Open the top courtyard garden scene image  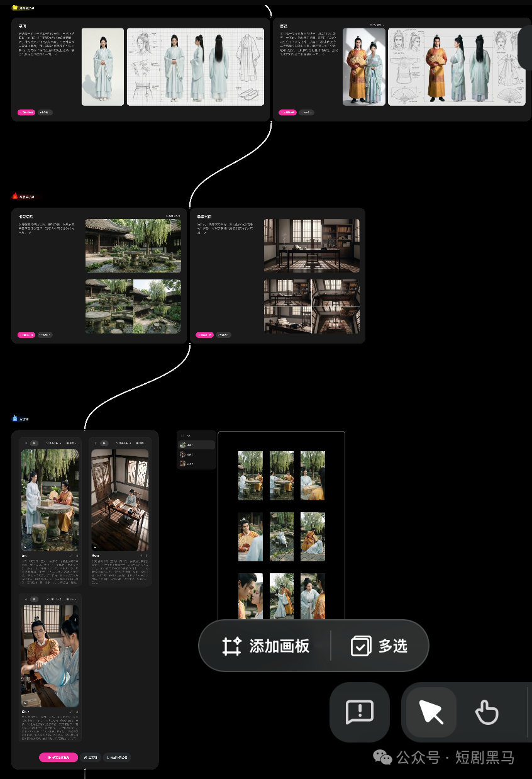[x=133, y=245]
